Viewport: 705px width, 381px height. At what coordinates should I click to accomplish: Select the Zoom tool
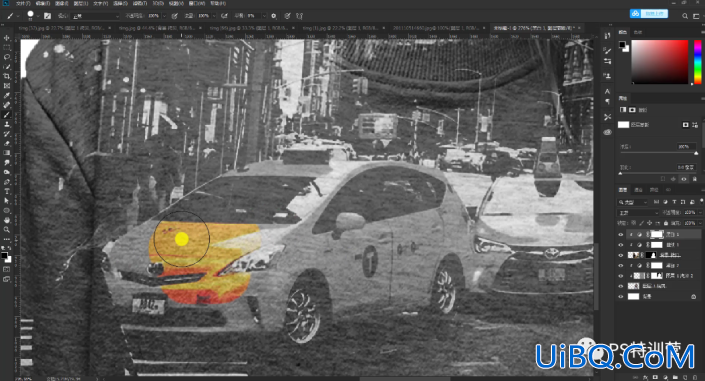click(7, 229)
